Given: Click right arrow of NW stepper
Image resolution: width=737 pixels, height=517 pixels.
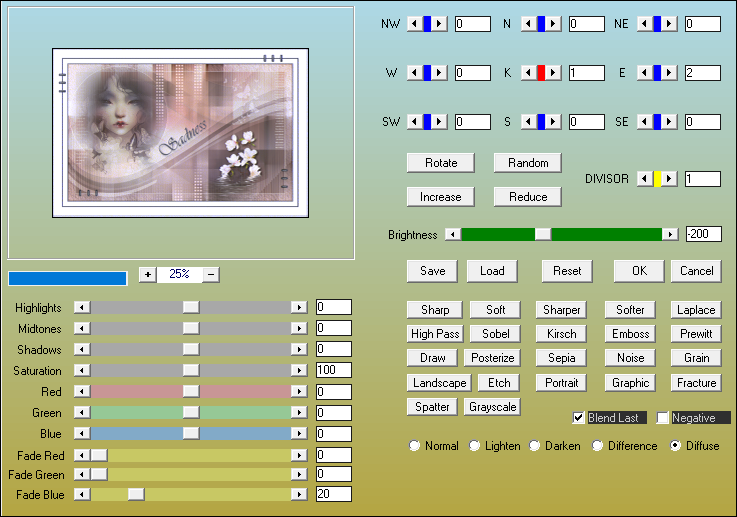Looking at the screenshot, I should (x=441, y=24).
